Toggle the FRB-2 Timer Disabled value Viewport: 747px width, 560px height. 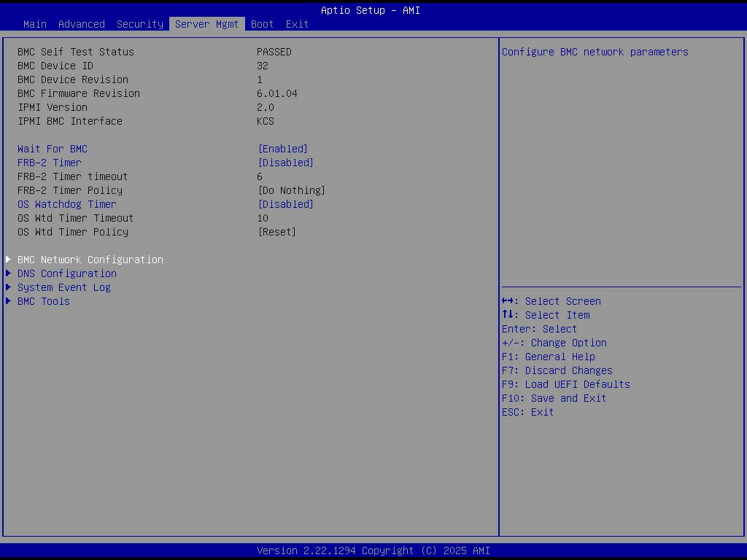(x=286, y=163)
